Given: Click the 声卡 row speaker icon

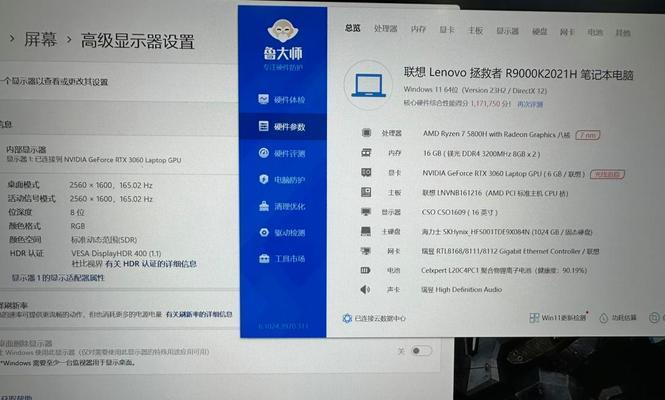Looking at the screenshot, I should coord(365,289).
